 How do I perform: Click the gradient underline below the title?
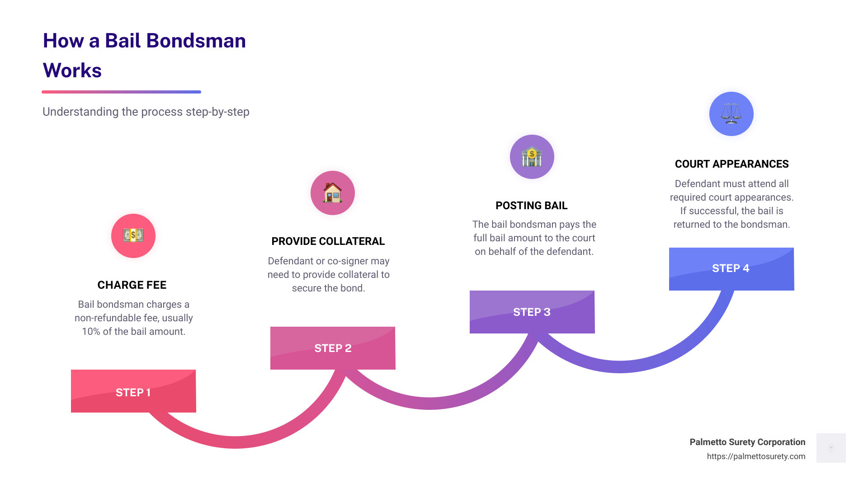(x=121, y=92)
